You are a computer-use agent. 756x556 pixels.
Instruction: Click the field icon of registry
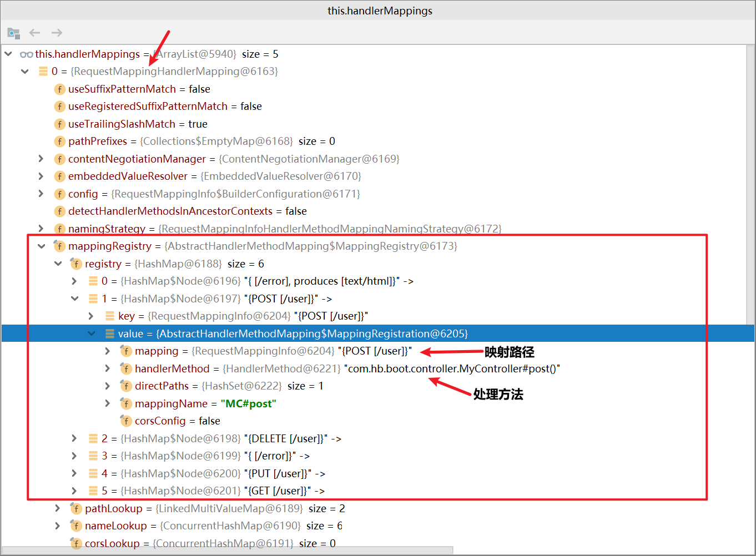coord(76,264)
